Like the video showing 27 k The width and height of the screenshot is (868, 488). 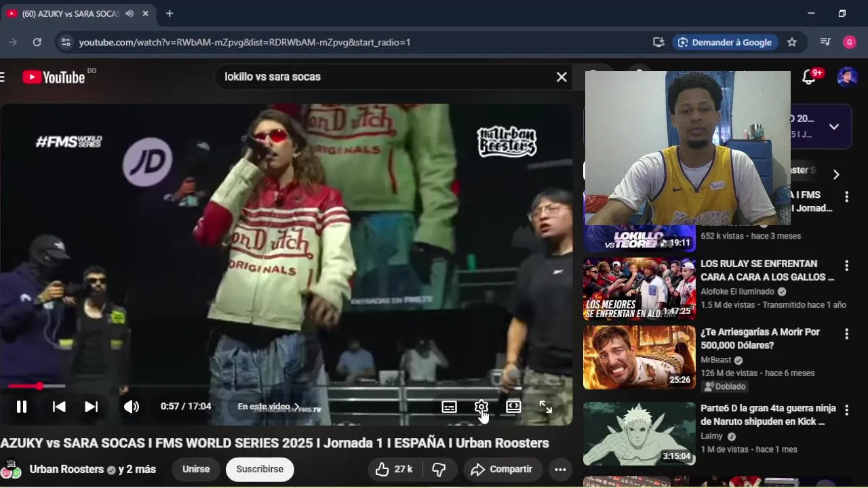tap(394, 469)
